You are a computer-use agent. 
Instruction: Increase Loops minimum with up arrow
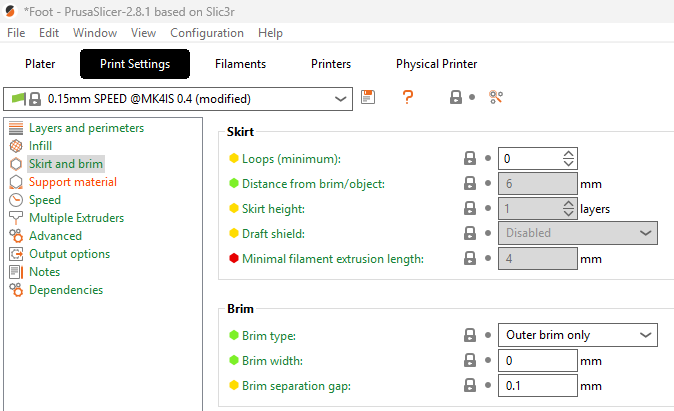click(568, 154)
